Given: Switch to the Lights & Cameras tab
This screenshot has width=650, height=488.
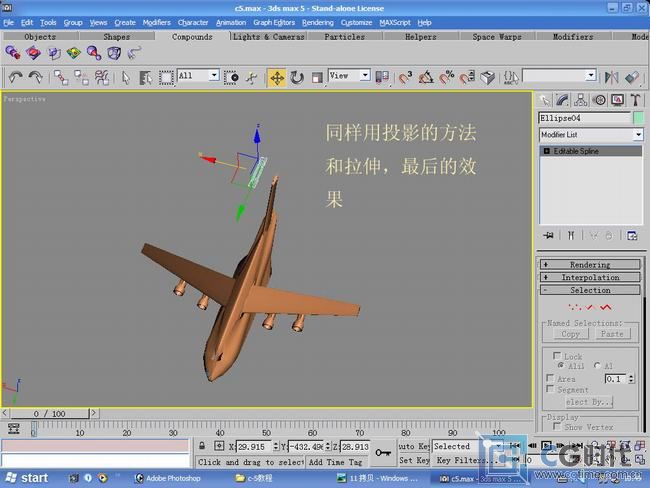Looking at the screenshot, I should point(269,37).
